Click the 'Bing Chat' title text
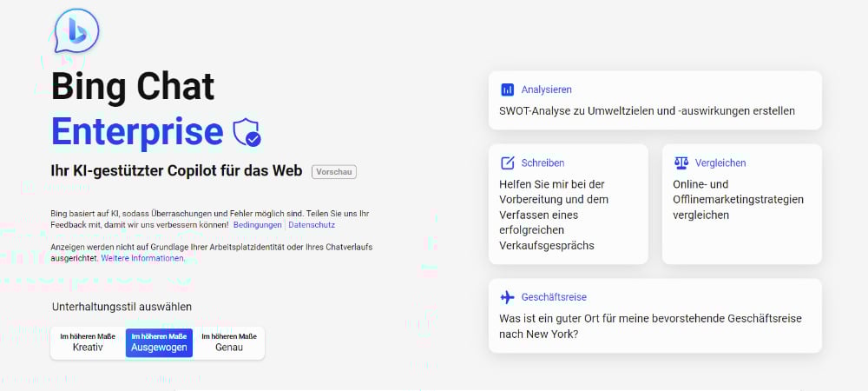Image resolution: width=868 pixels, height=391 pixels. tap(133, 86)
